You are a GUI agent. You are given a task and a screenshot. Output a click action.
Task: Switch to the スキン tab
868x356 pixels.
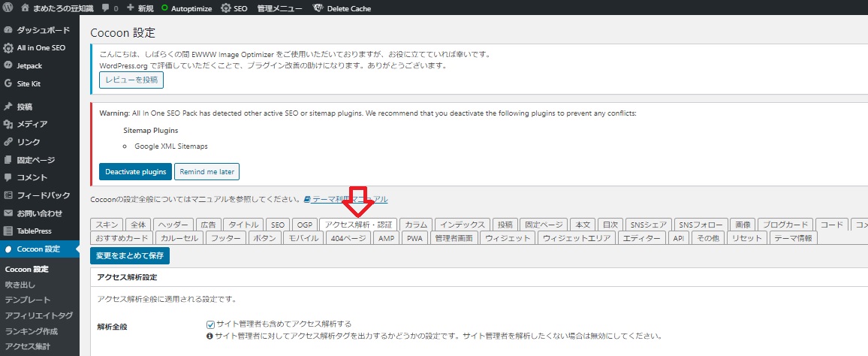point(107,225)
